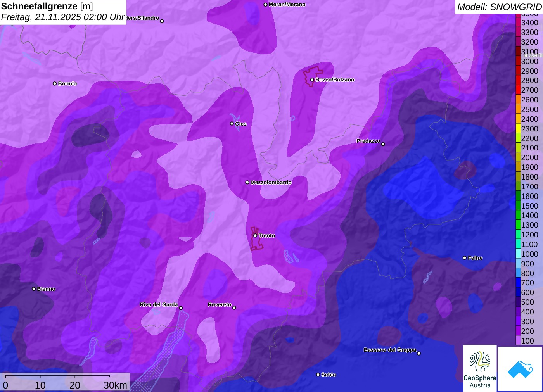
Task: Click the '10' scale bar label
Action: click(40, 385)
